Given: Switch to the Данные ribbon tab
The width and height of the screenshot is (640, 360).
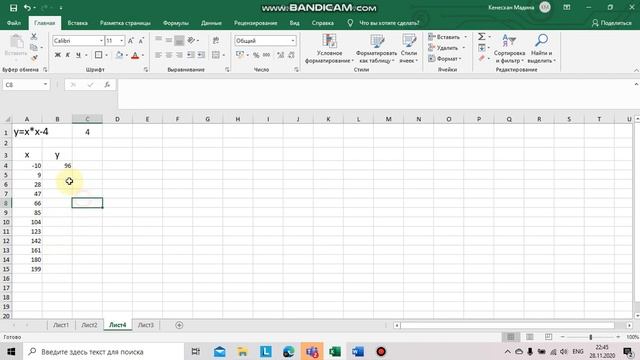Looking at the screenshot, I should pyautogui.click(x=211, y=23).
